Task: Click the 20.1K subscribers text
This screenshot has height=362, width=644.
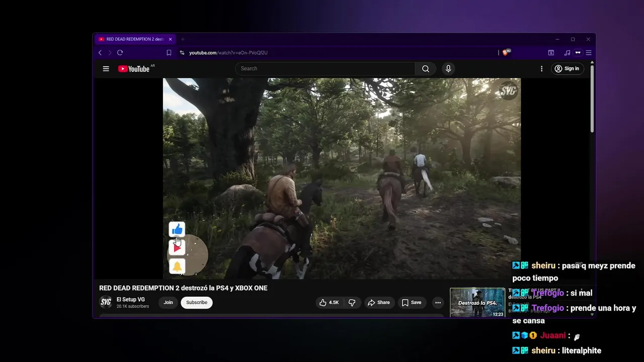Action: (133, 306)
